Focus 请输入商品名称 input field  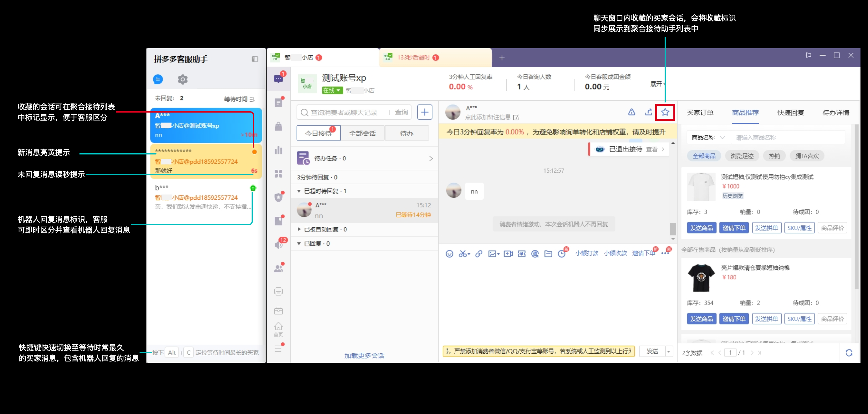(x=788, y=138)
